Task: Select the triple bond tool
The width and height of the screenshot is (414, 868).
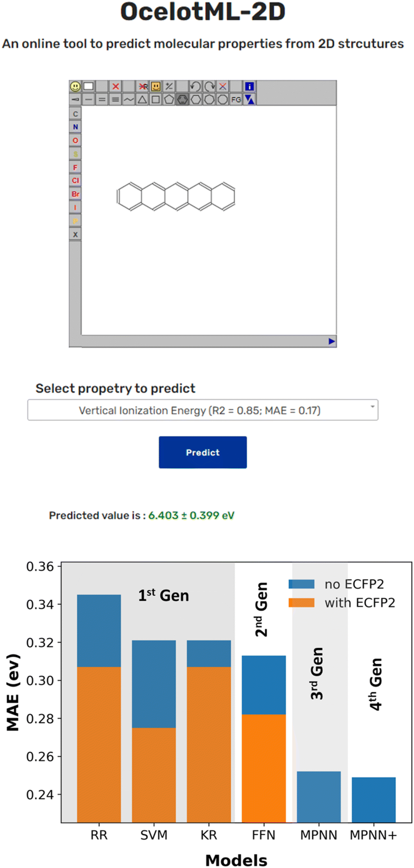Action: click(115, 100)
